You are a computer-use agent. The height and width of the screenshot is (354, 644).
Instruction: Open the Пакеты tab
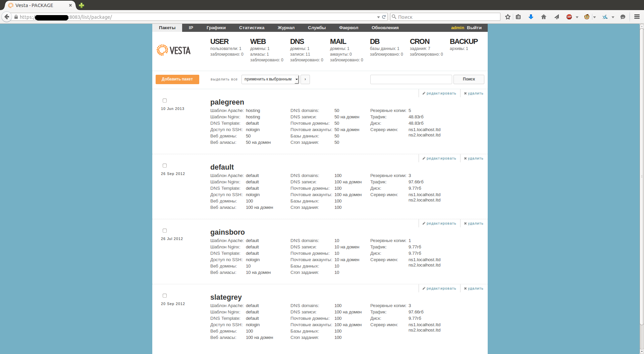[x=167, y=28]
